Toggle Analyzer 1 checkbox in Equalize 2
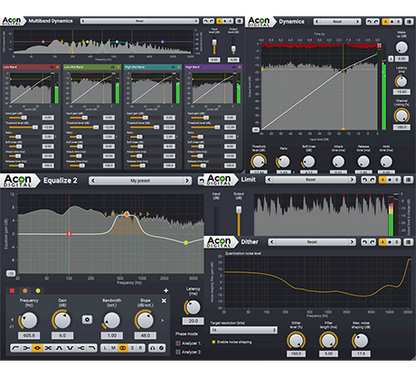416x376 pixels. pyautogui.click(x=178, y=343)
